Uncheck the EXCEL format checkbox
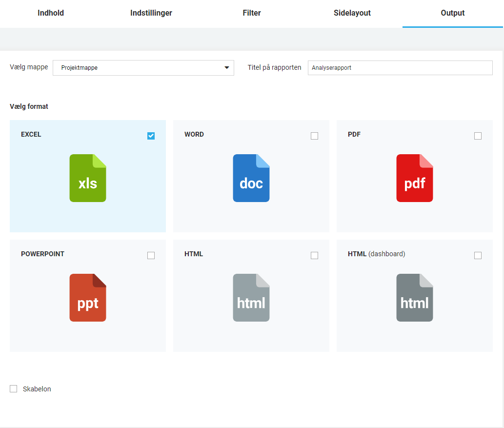Viewport: 504px width, 428px height. click(151, 136)
